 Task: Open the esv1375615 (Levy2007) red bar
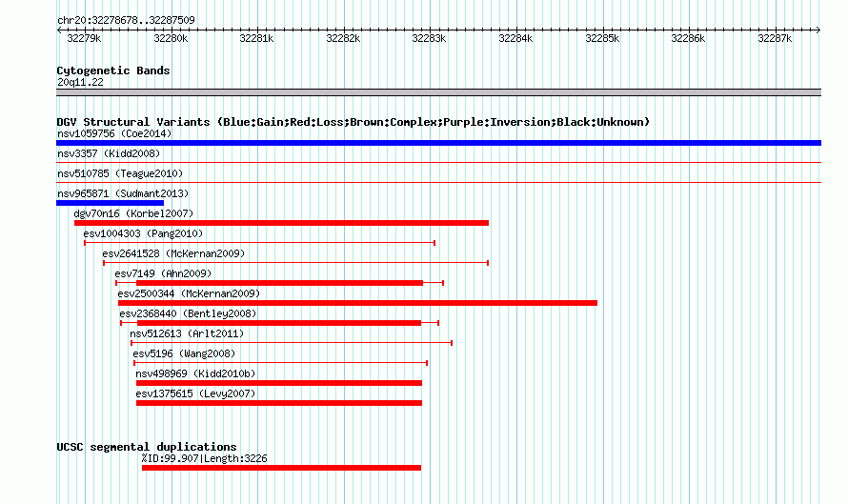pyautogui.click(x=279, y=403)
